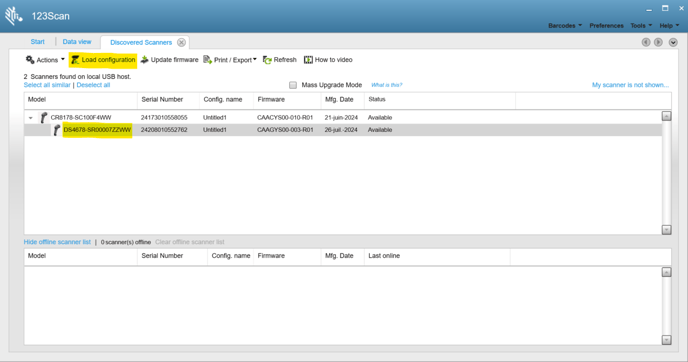Switch to the Data view tab
This screenshot has width=688, height=362.
coord(77,42)
